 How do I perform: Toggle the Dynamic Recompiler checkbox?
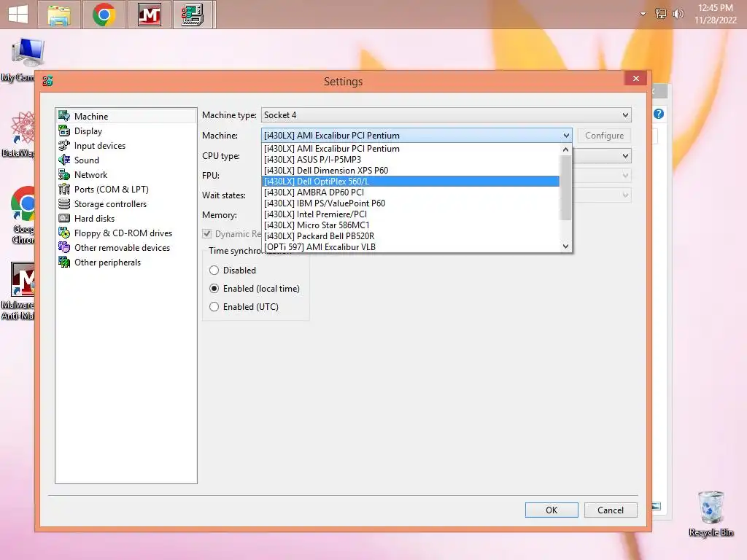pyautogui.click(x=206, y=234)
